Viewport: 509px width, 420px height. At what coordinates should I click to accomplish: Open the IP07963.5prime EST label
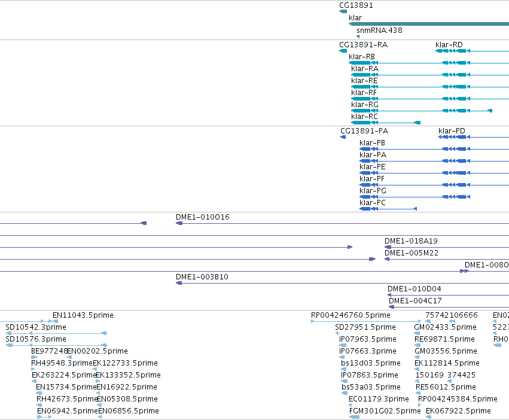(x=368, y=339)
